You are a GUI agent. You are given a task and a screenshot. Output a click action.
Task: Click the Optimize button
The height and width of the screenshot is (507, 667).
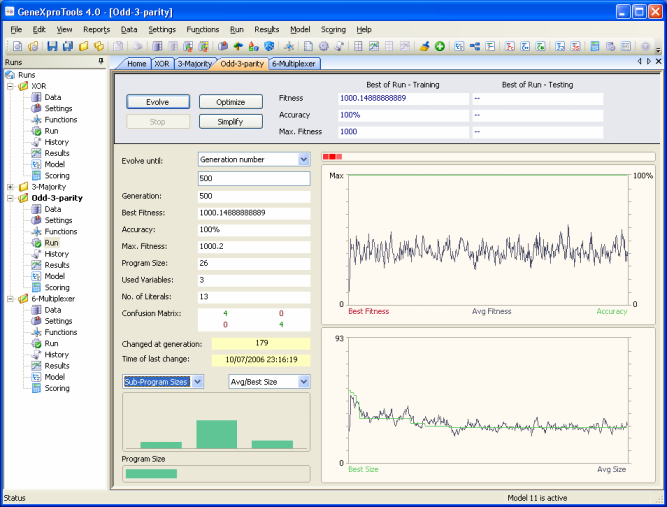(x=231, y=102)
